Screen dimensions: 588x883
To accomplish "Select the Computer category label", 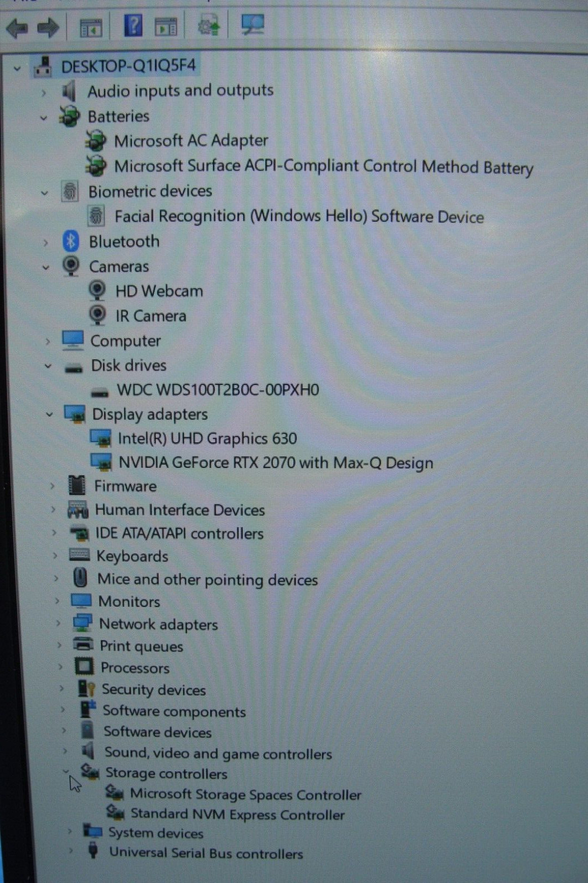I will [x=126, y=341].
